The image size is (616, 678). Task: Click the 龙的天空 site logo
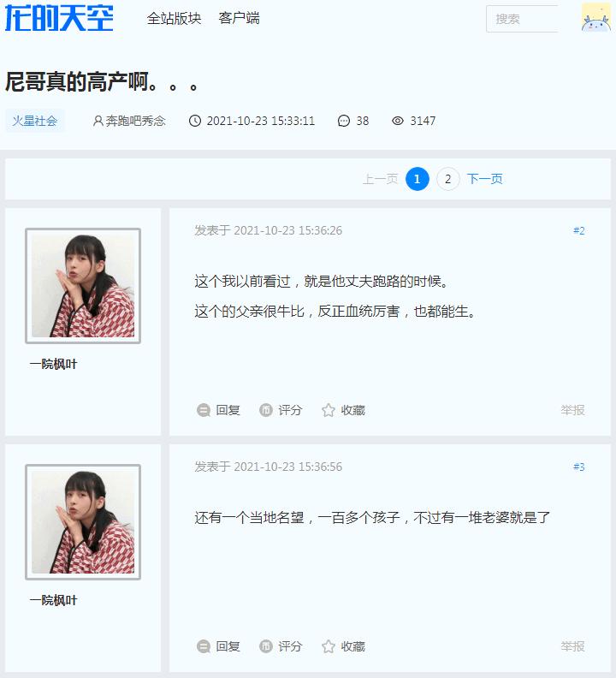pos(59,18)
